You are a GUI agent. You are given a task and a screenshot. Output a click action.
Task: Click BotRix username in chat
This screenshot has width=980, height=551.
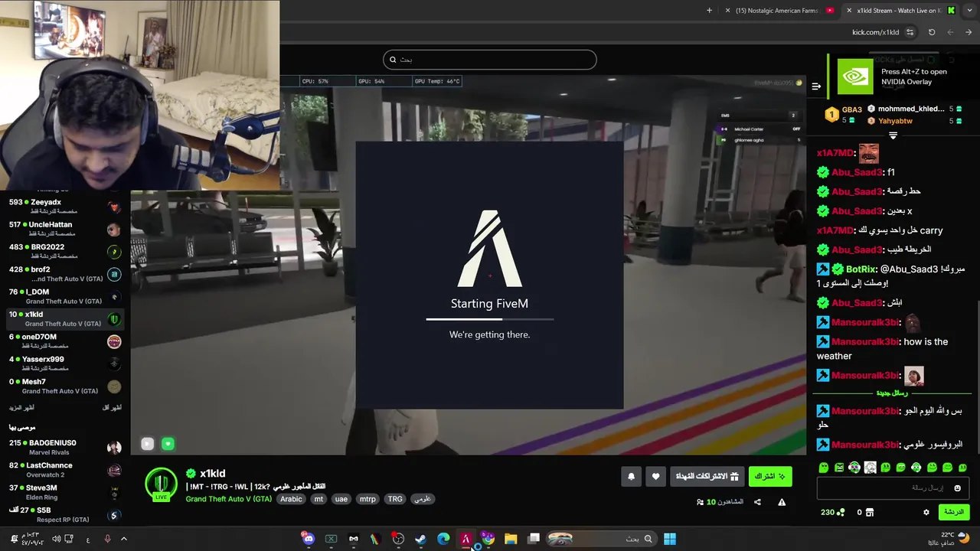[x=861, y=269]
